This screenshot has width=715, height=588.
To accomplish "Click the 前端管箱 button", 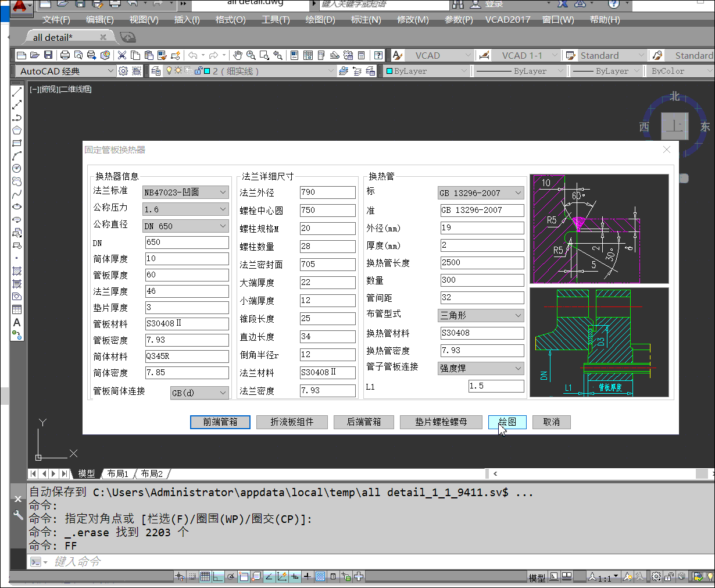I will [x=220, y=422].
